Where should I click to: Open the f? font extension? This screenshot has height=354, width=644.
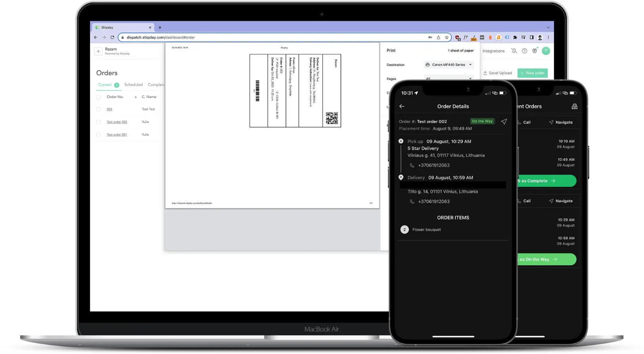pyautogui.click(x=466, y=37)
